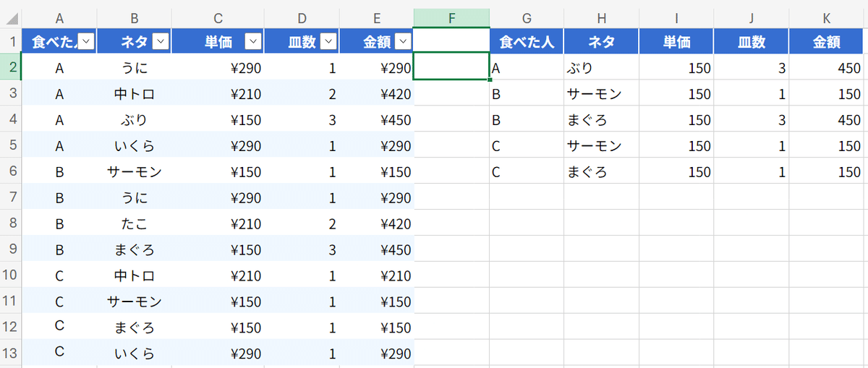Click the ¥290 unit price in row 2
The width and height of the screenshot is (868, 368).
(x=218, y=67)
